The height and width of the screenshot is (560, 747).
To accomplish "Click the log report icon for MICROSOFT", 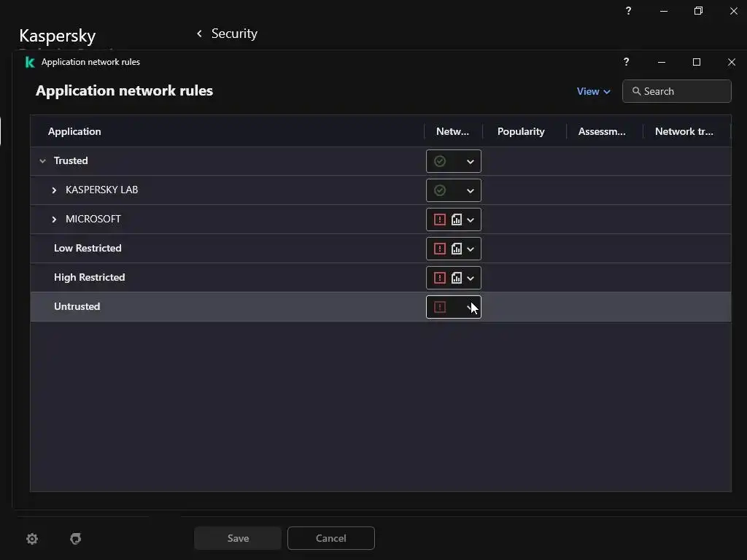I will [x=457, y=219].
